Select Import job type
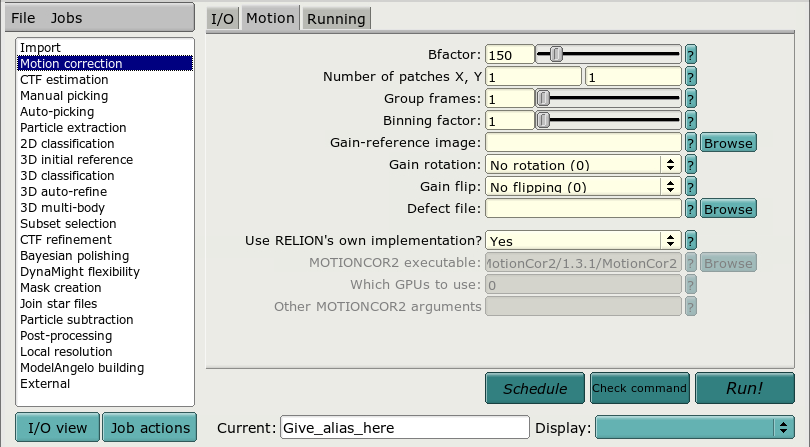Image resolution: width=810 pixels, height=447 pixels. tap(105, 48)
